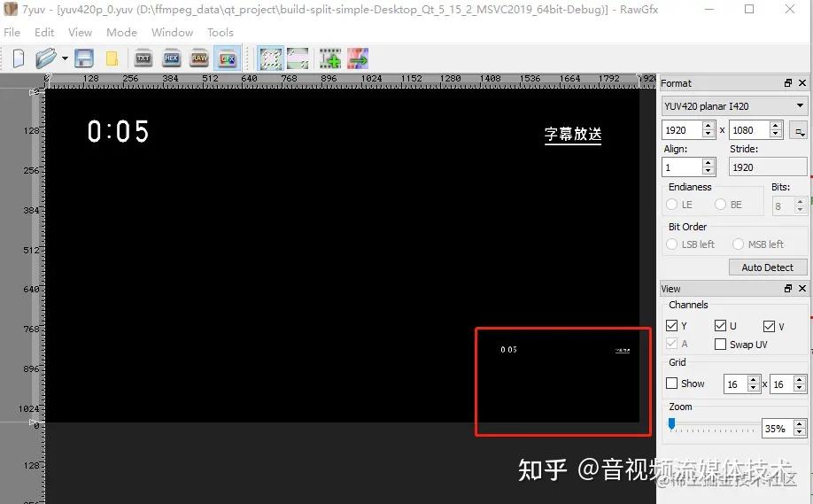813x504 pixels.
Task: Enable the grid Show checkbox
Action: tap(672, 384)
